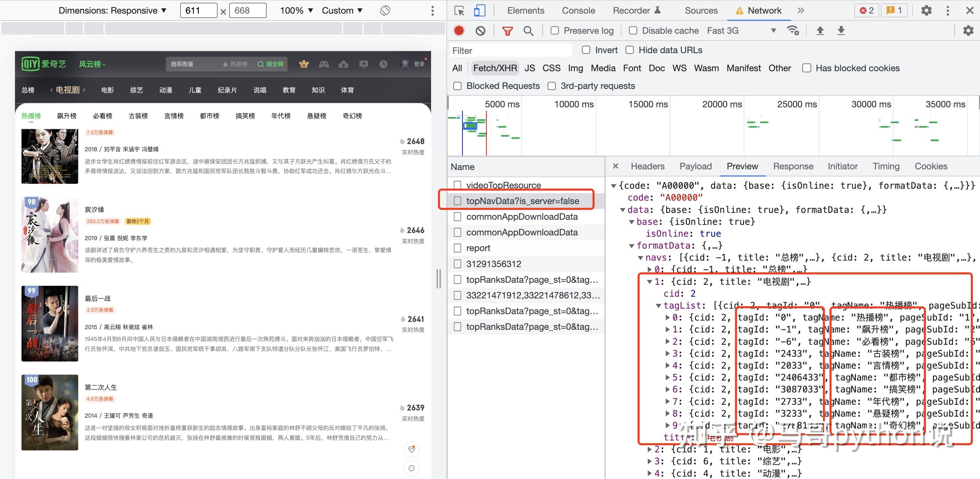Collapse the tagList array node
The image size is (980, 479).
click(659, 306)
